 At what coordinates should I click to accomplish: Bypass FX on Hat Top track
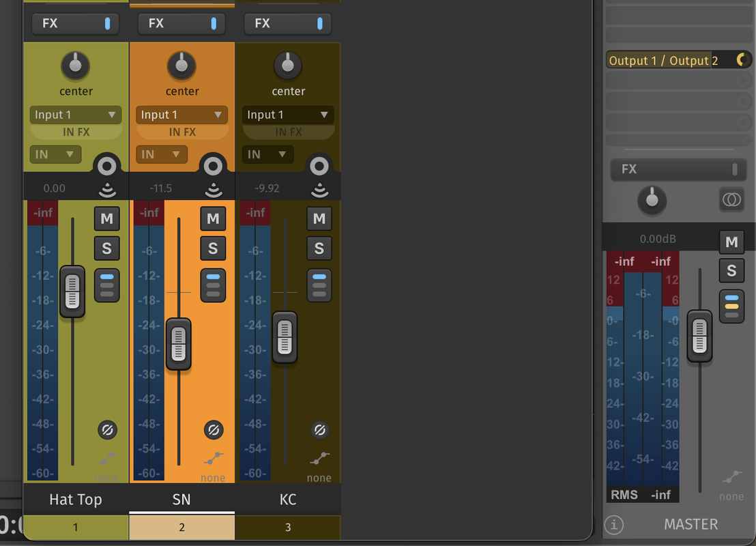(x=108, y=23)
